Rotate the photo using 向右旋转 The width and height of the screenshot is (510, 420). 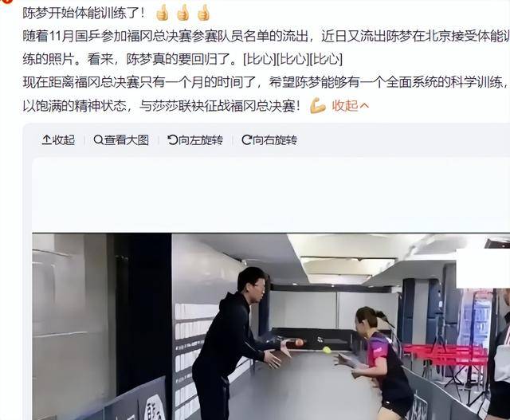(269, 140)
